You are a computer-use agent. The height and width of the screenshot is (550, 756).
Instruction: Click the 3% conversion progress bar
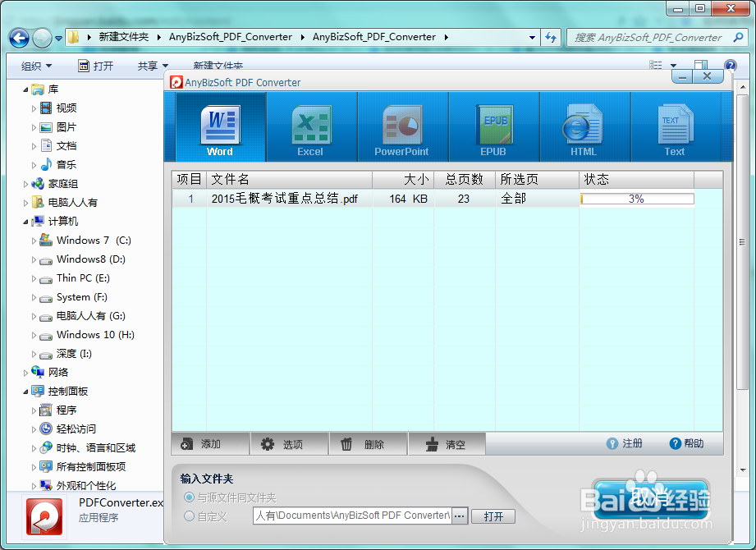coord(637,199)
